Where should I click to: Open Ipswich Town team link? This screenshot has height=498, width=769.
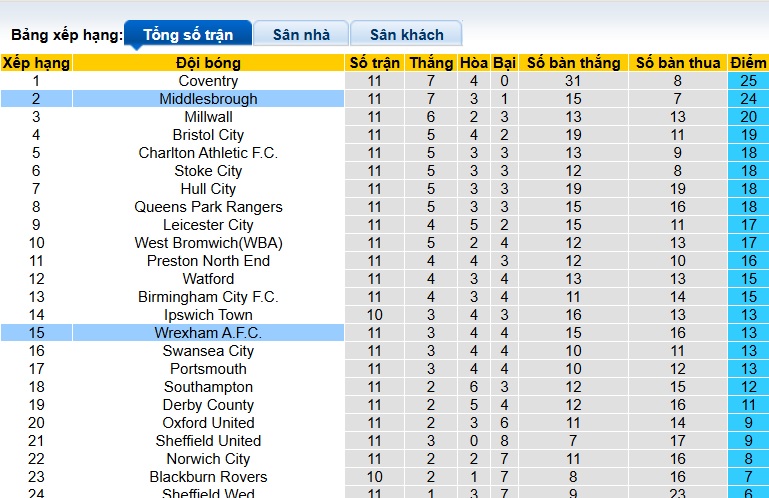208,315
